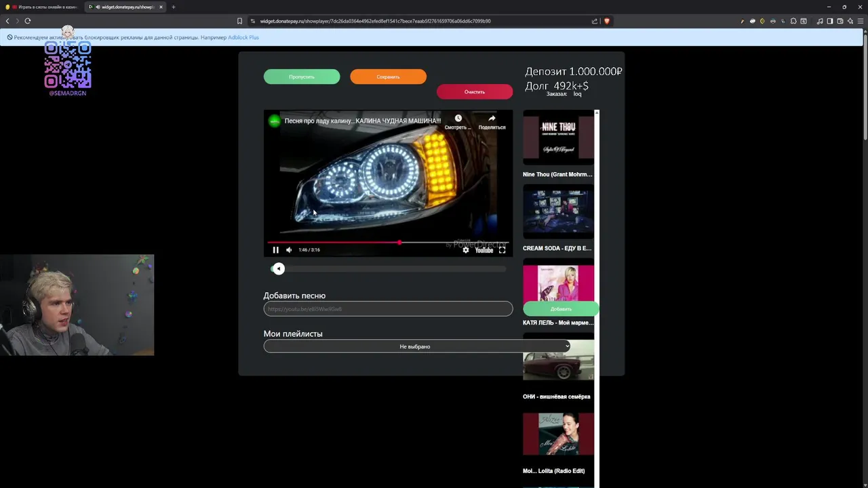Viewport: 868px width, 488px height.
Task: Click 'ОНИ - вишнёвая семёрка' title text
Action: click(x=557, y=396)
